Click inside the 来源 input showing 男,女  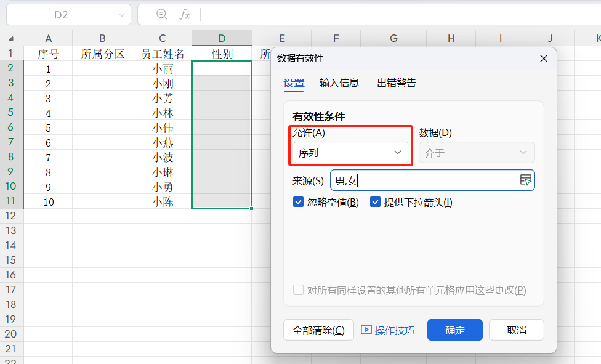(431, 180)
